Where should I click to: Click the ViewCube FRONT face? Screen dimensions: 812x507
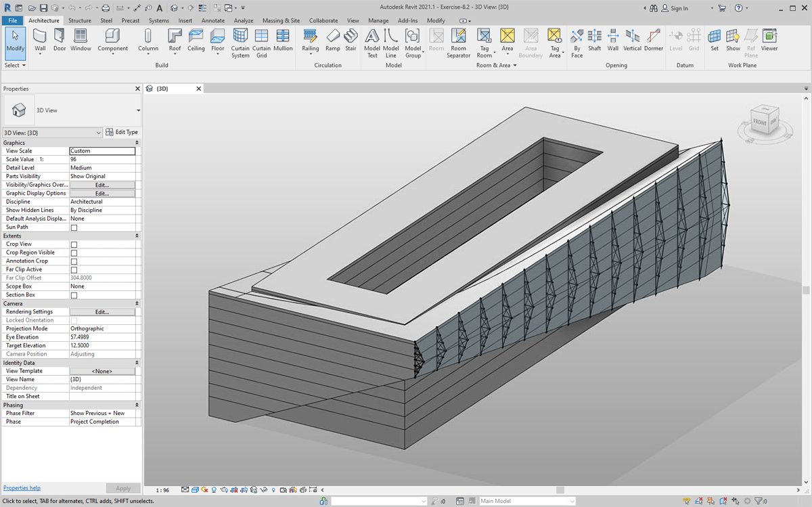759,123
